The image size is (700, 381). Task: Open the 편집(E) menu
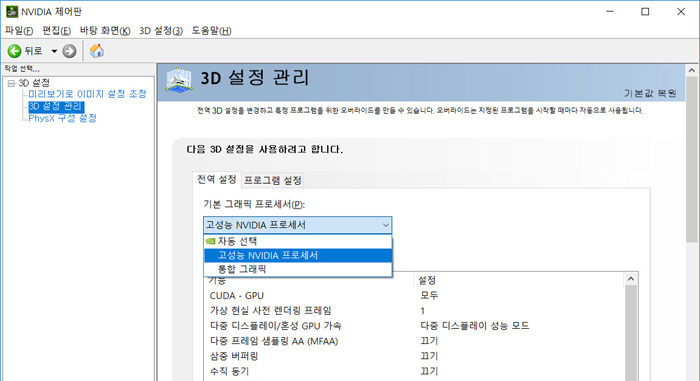(x=56, y=31)
